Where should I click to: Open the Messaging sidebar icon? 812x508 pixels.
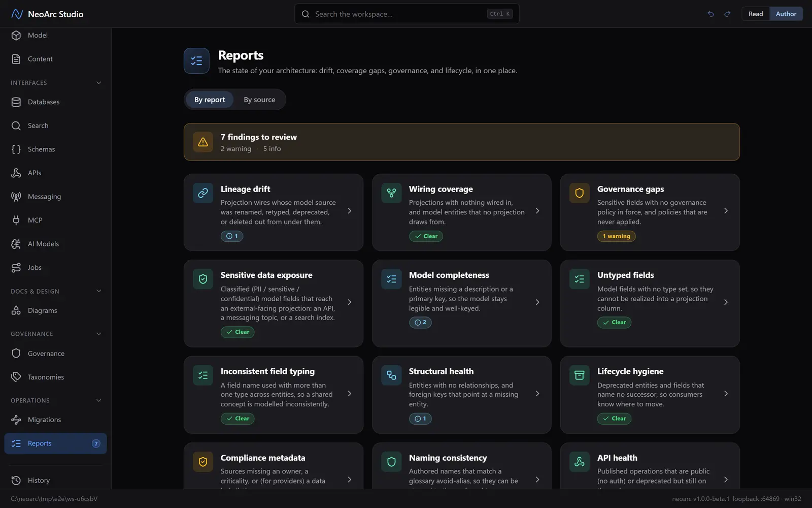click(x=16, y=197)
